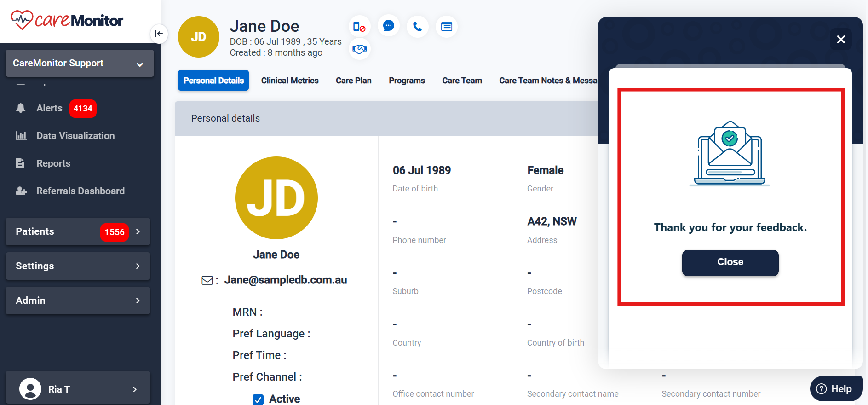
Task: Click the device disabled icon
Action: click(359, 27)
